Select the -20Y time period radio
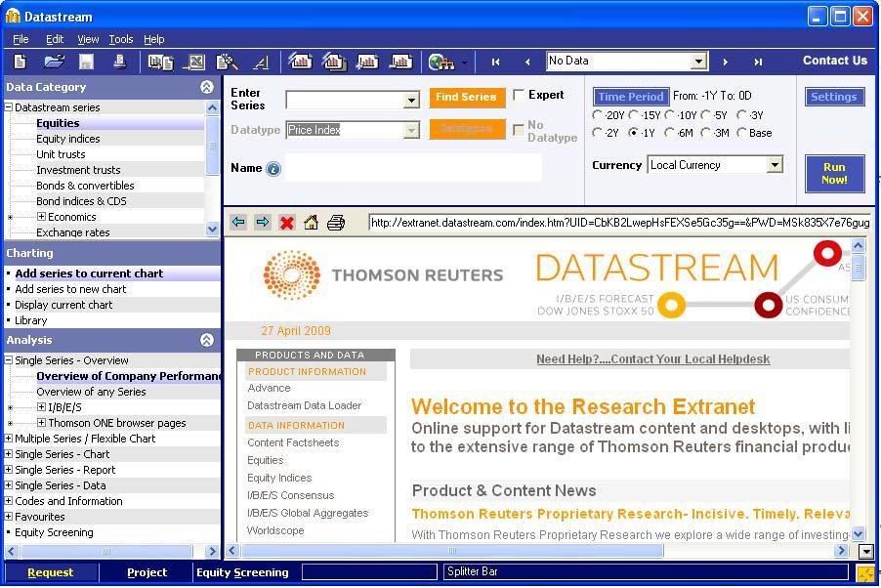Screen dimensions: 881x588 (597, 114)
